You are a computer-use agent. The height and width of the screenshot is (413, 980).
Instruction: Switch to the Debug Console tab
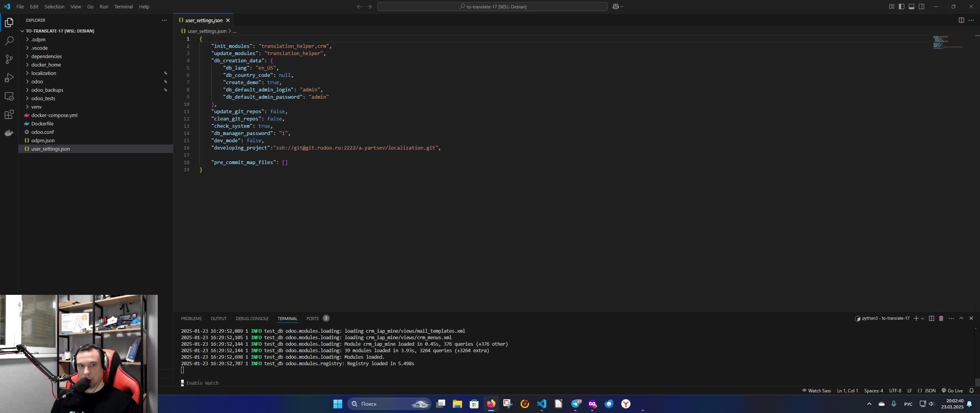(252, 319)
